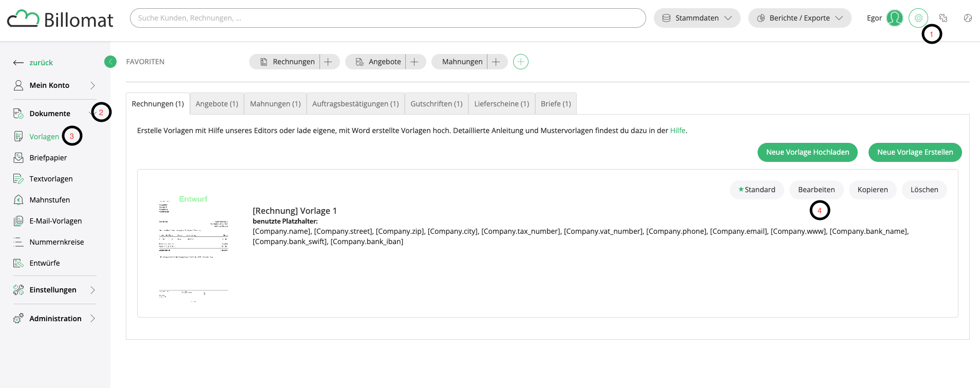The height and width of the screenshot is (388, 980).
Task: Switch to Rechnungen (1) tab
Action: (158, 104)
